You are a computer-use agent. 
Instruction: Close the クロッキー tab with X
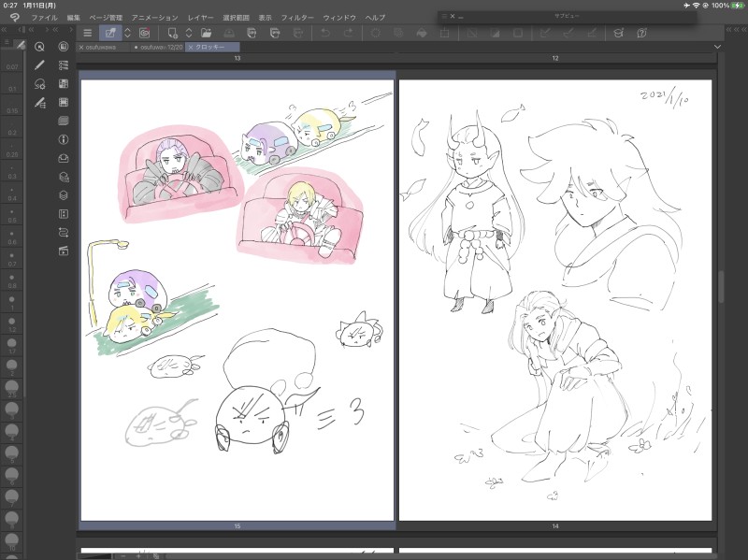point(191,48)
